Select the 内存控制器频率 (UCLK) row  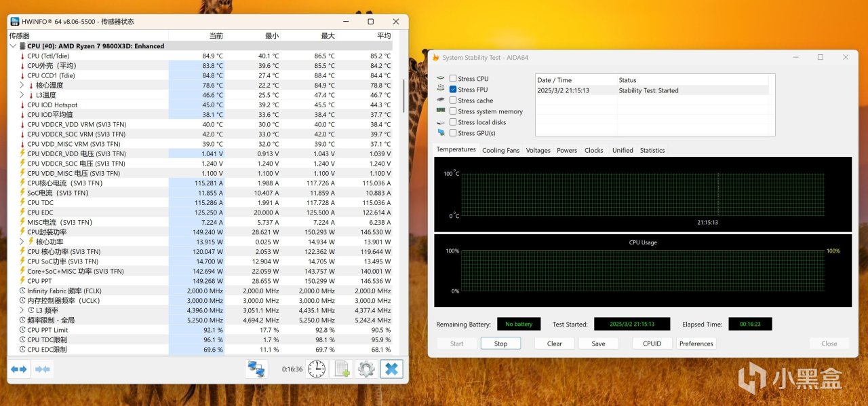201,300
